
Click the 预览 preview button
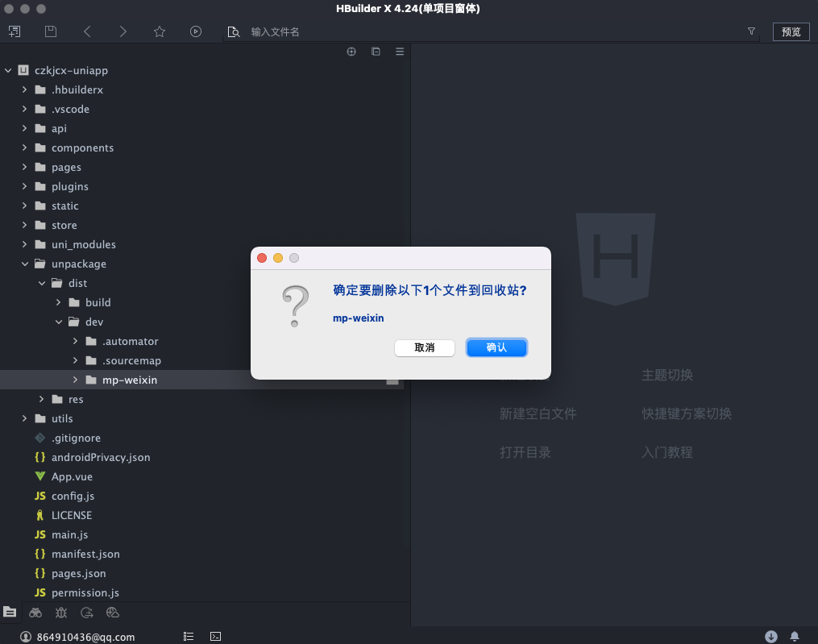(x=791, y=31)
